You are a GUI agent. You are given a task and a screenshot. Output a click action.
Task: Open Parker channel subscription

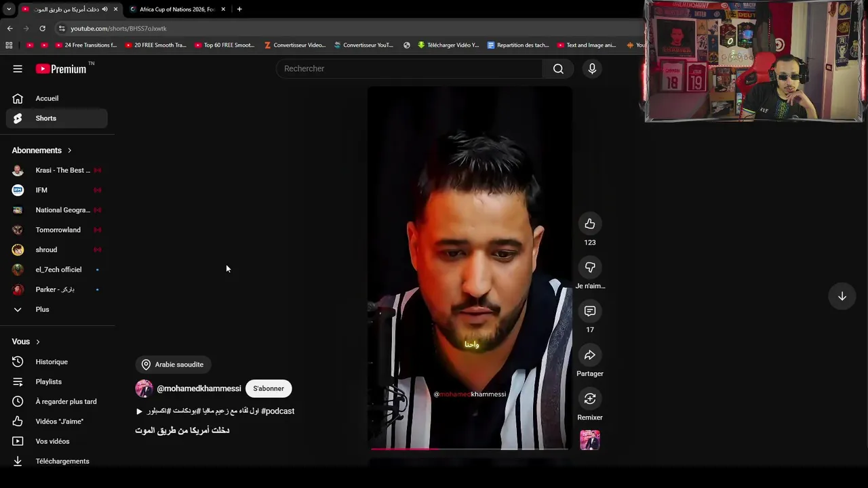coord(57,289)
